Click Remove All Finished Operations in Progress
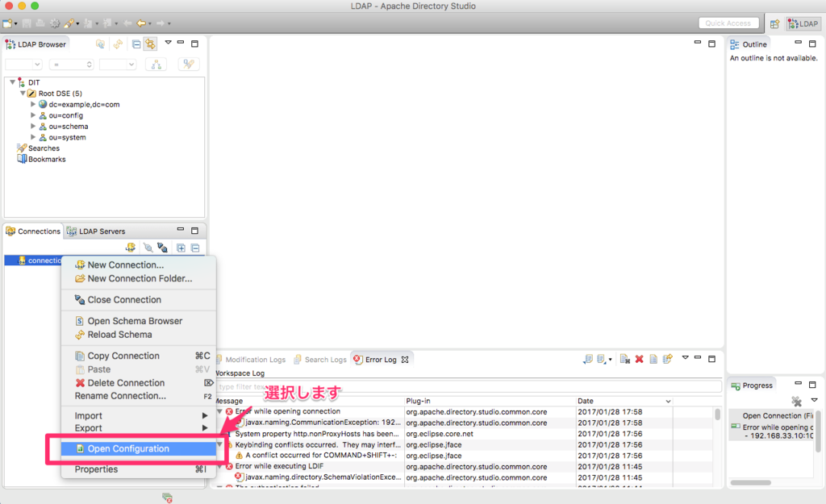Viewport: 826px width, 504px height. pos(796,402)
